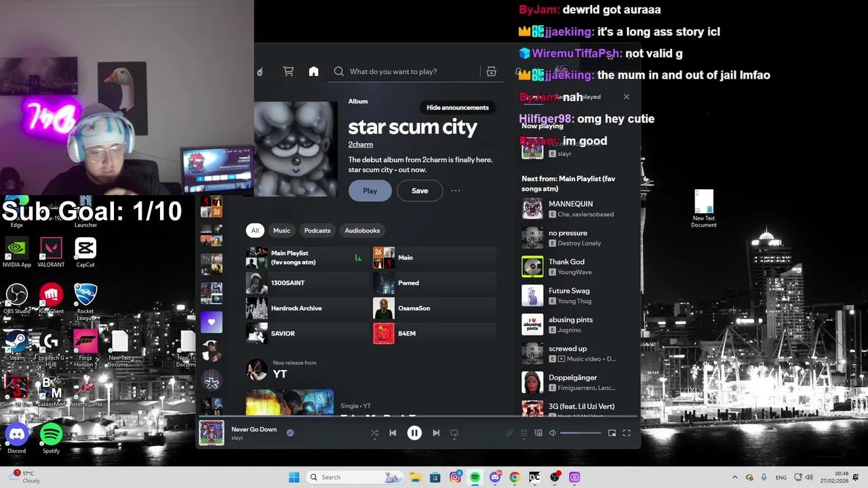Open Forza Horizon 5 desktop shortcut
The image size is (868, 488).
[85, 348]
